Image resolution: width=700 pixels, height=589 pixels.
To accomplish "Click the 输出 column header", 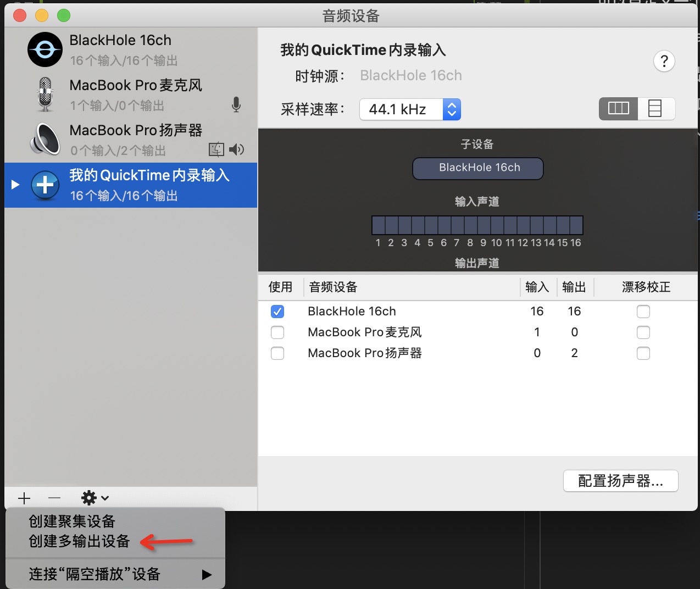I will (574, 287).
